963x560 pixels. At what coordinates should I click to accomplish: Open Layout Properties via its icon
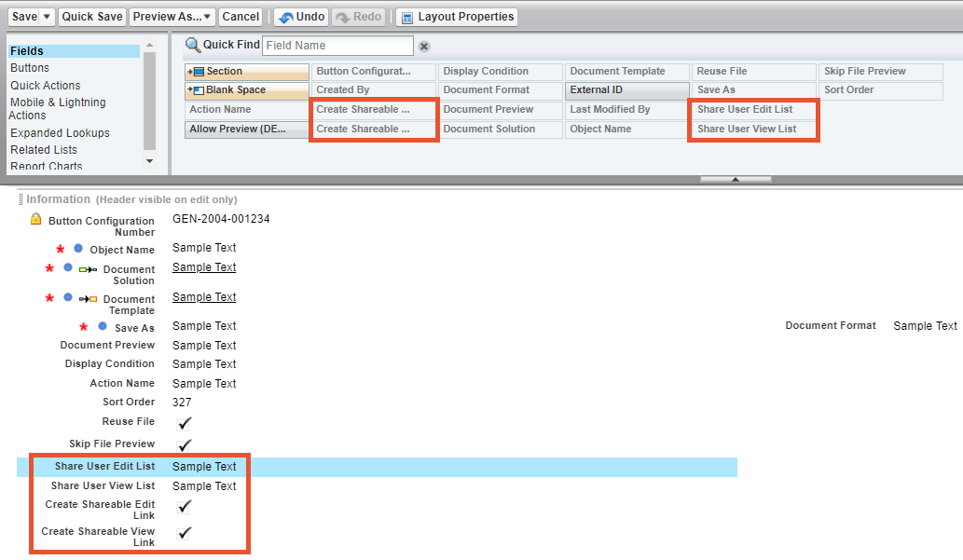[406, 17]
